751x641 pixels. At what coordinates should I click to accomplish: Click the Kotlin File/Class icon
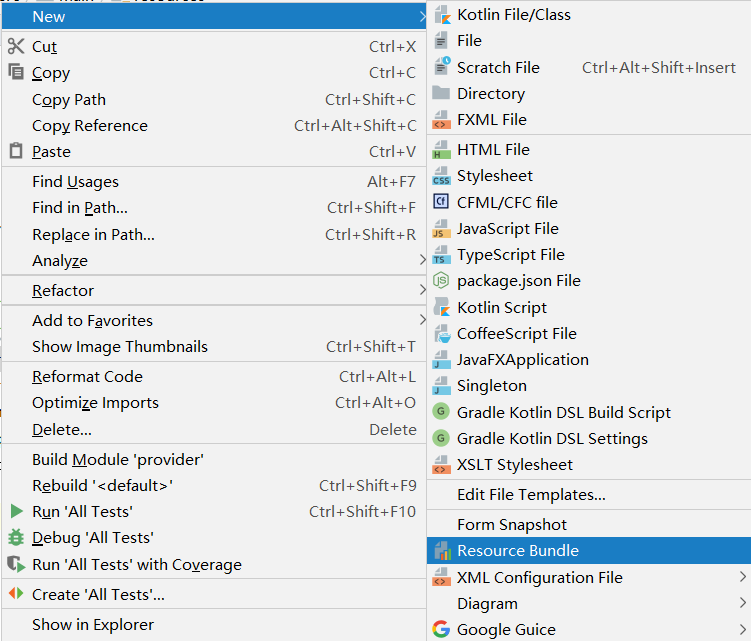[x=442, y=15]
